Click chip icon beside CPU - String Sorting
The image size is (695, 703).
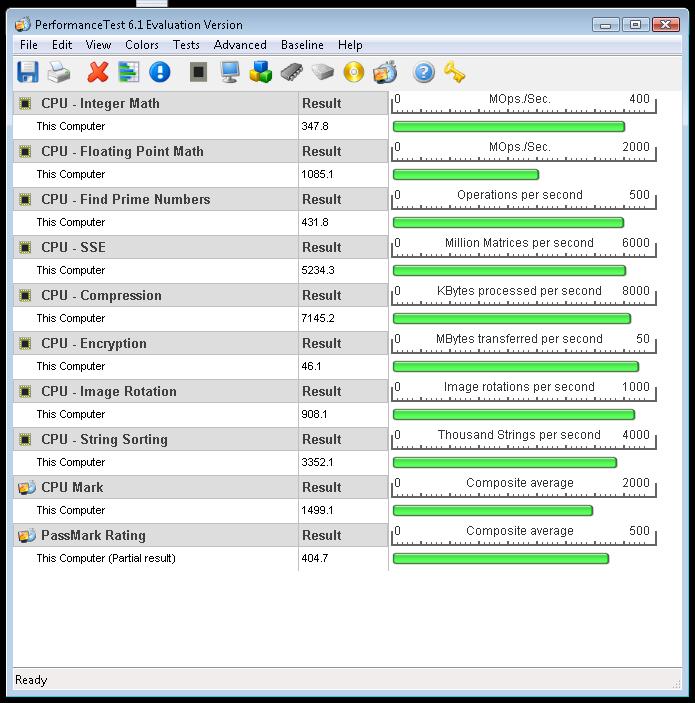pyautogui.click(x=25, y=439)
